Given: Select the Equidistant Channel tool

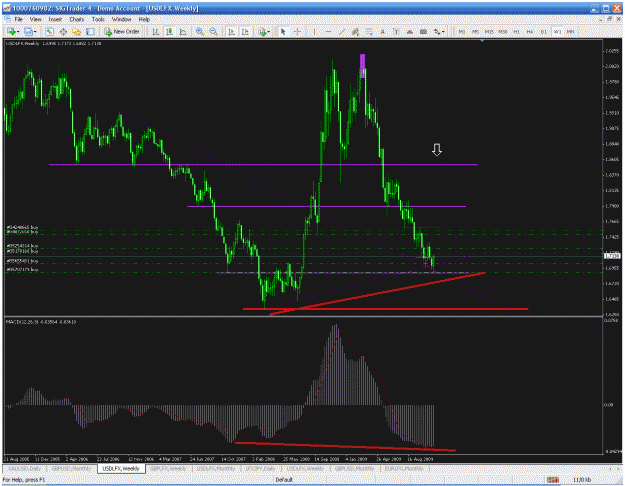Looking at the screenshot, I should tap(355, 31).
